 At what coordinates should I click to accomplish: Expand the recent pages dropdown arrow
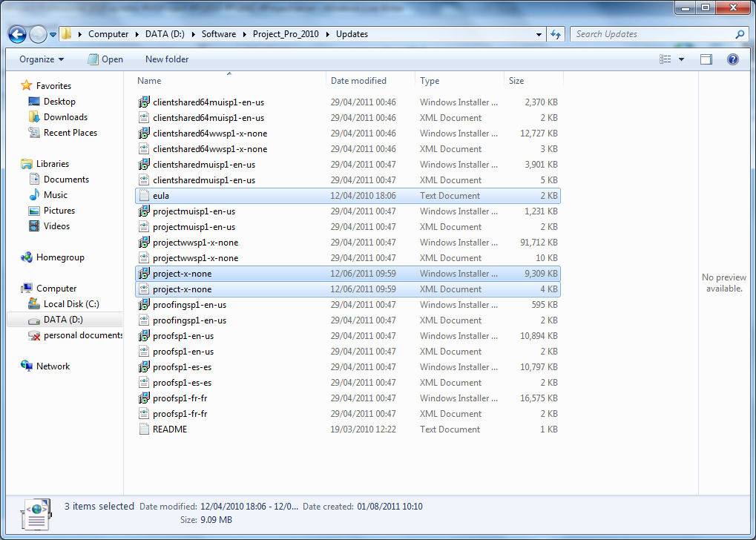coord(53,34)
